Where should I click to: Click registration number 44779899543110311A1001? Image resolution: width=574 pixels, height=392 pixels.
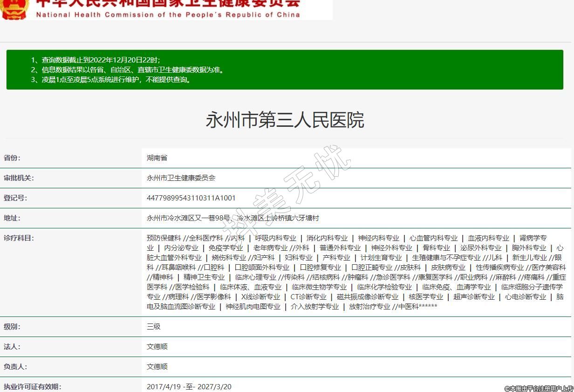[x=191, y=198]
